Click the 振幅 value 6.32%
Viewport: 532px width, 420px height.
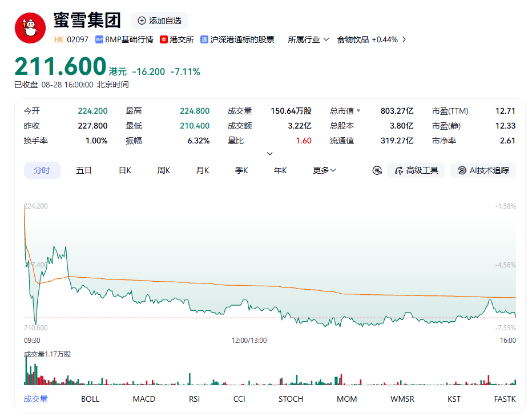[x=199, y=141]
